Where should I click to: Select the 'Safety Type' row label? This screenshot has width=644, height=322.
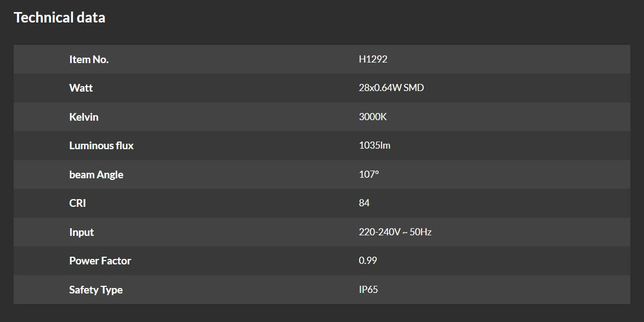coord(96,290)
